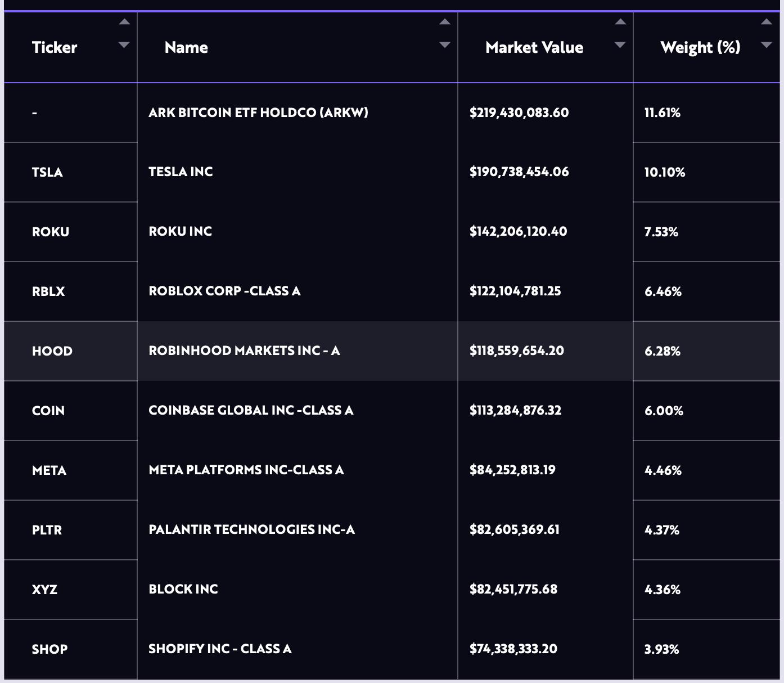
Task: Click market value $122,104,781.25
Action: [x=515, y=291]
